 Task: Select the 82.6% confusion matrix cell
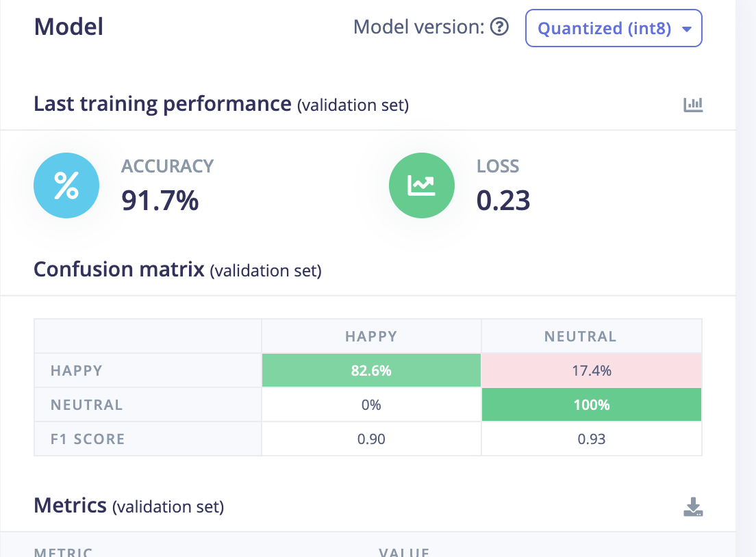pyautogui.click(x=371, y=370)
